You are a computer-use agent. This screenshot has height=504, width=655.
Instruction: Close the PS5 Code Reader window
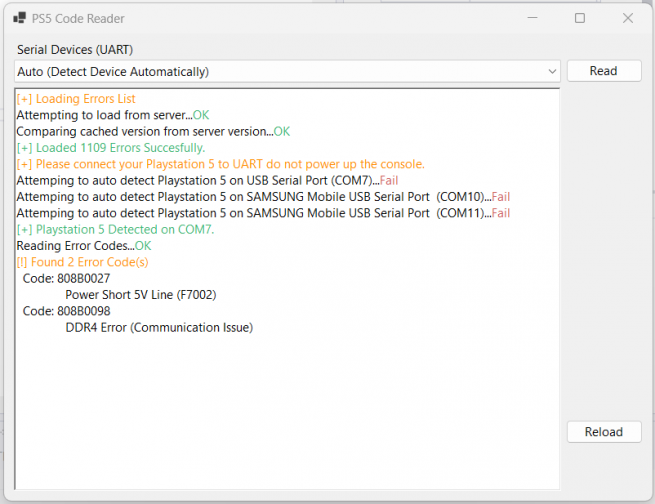click(x=627, y=18)
